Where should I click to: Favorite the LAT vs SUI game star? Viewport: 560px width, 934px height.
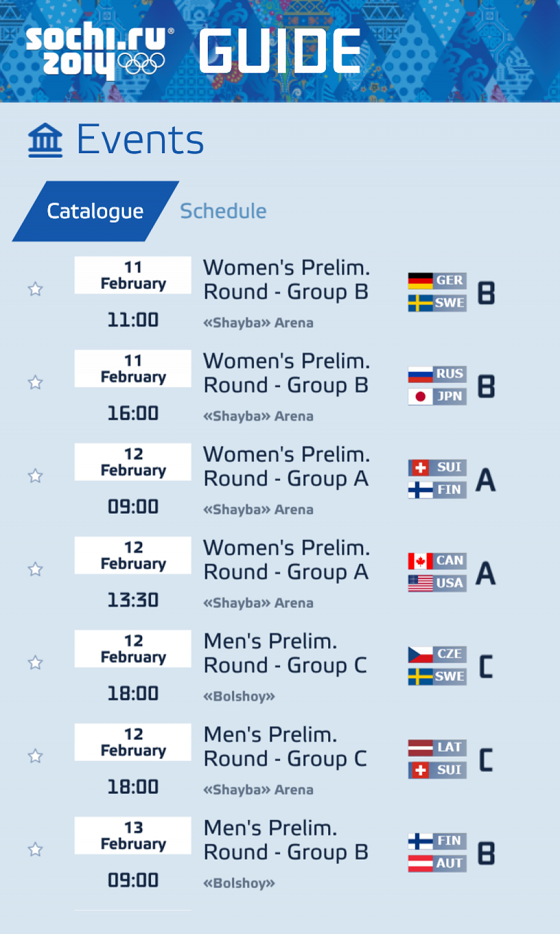click(36, 756)
